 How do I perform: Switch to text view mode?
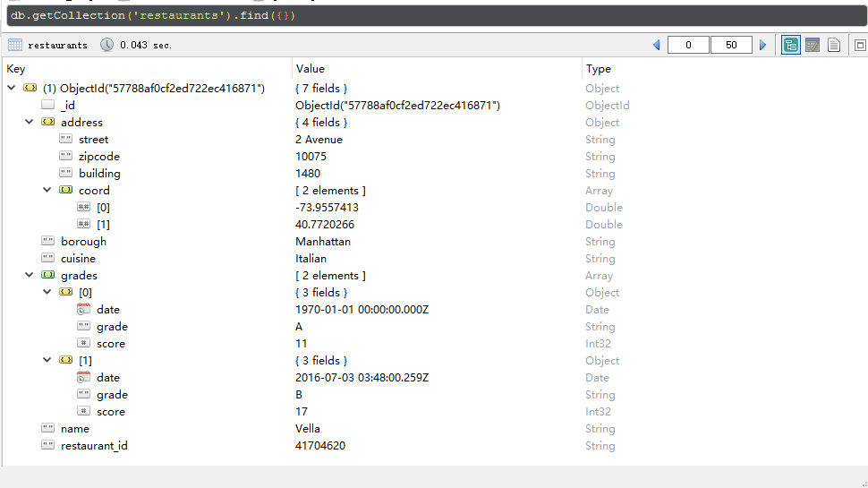pyautogui.click(x=834, y=45)
